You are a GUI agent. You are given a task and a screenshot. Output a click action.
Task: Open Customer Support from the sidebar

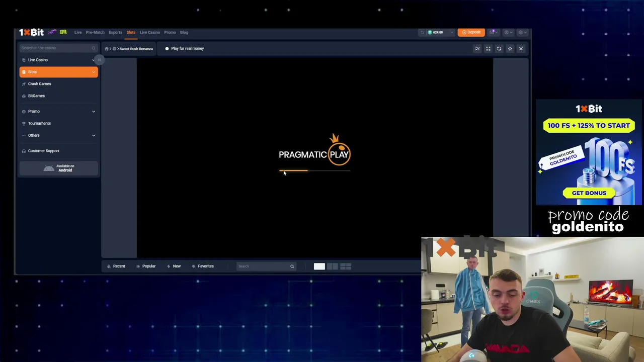(43, 151)
